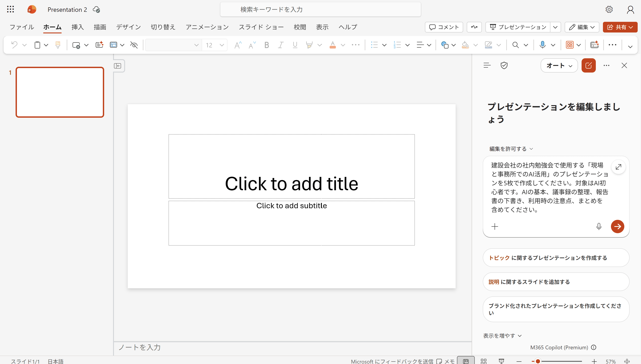Image resolution: width=641 pixels, height=364 pixels.
Task: Open the 編集 mode dropdown
Action: coord(582,27)
